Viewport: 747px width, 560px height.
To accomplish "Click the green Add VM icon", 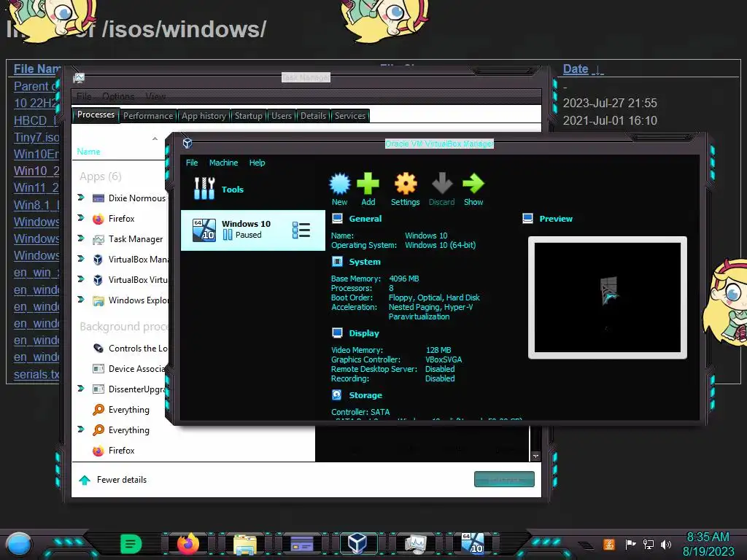I will pyautogui.click(x=368, y=189).
